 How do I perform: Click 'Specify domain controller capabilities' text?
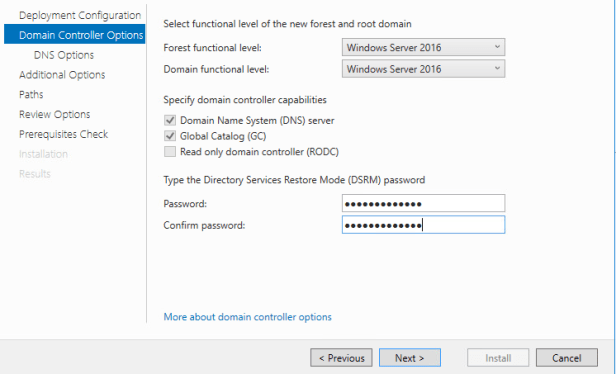(x=245, y=100)
